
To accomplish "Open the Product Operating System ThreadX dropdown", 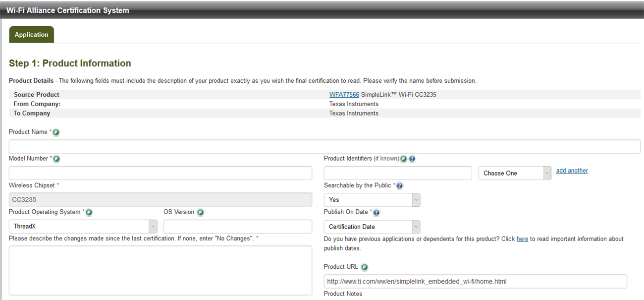I will click(x=83, y=227).
